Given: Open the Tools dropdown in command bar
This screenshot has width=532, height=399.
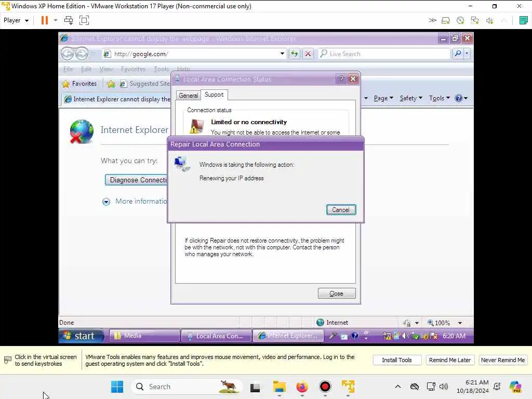Looking at the screenshot, I should tap(440, 98).
